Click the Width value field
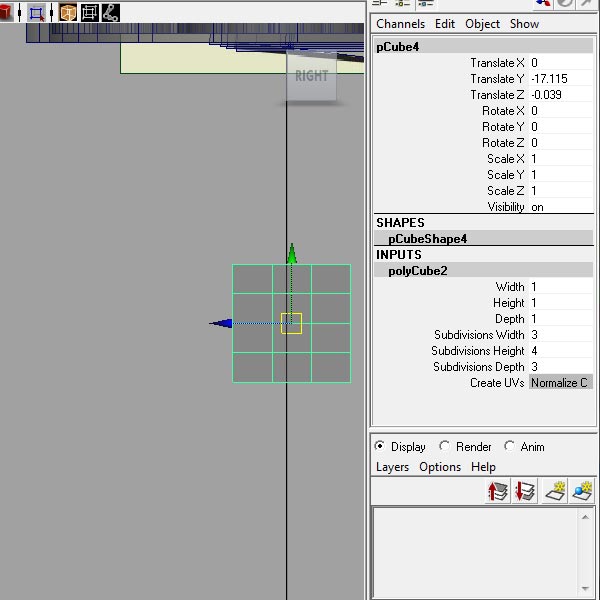The image size is (600, 600). (x=561, y=287)
